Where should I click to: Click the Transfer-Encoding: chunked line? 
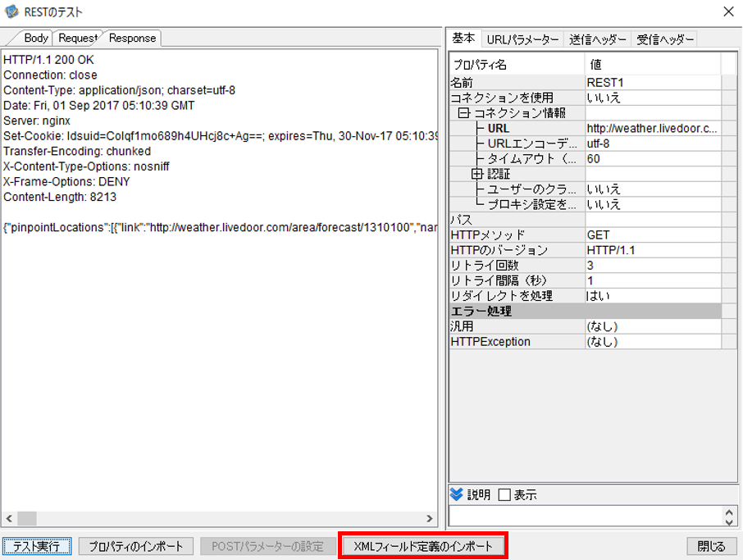77,151
